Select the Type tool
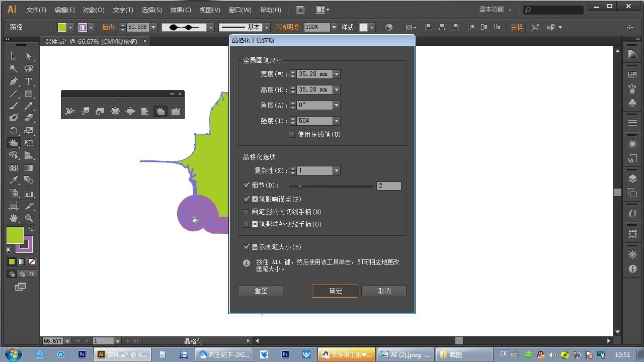 click(29, 81)
